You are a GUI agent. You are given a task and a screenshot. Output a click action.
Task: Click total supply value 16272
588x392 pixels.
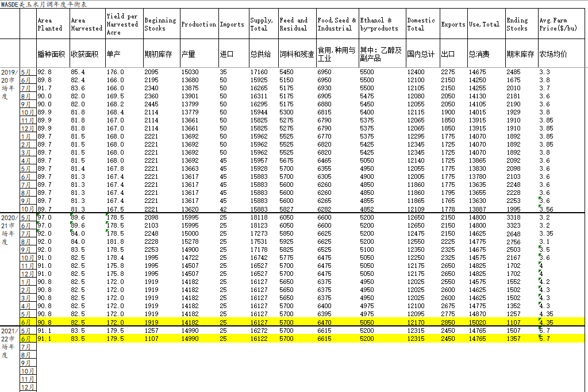(x=259, y=330)
